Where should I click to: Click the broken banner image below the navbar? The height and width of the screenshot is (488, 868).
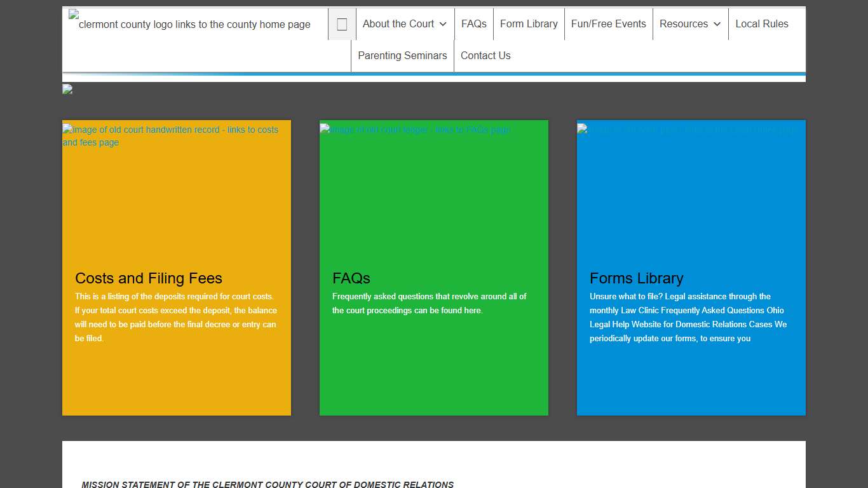pos(67,90)
